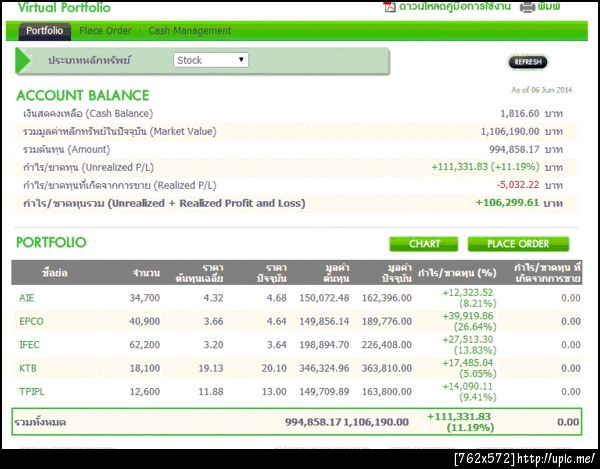
Task: Open the EPCO stock symbol
Action: click(31, 321)
